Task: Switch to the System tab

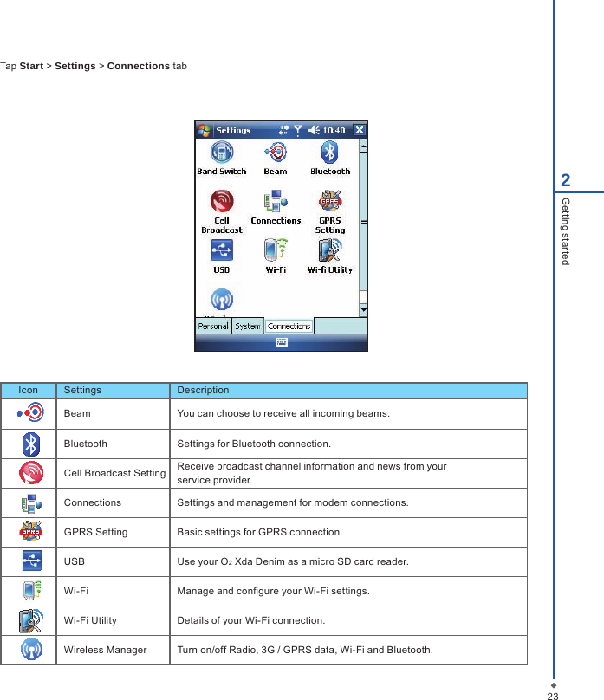Action: 248,327
